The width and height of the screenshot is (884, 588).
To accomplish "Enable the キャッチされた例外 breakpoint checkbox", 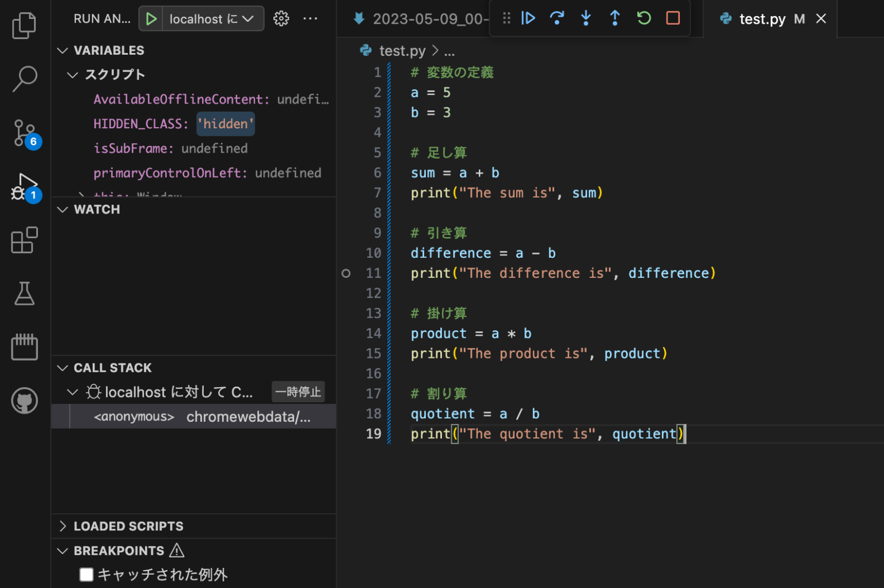I will [86, 574].
